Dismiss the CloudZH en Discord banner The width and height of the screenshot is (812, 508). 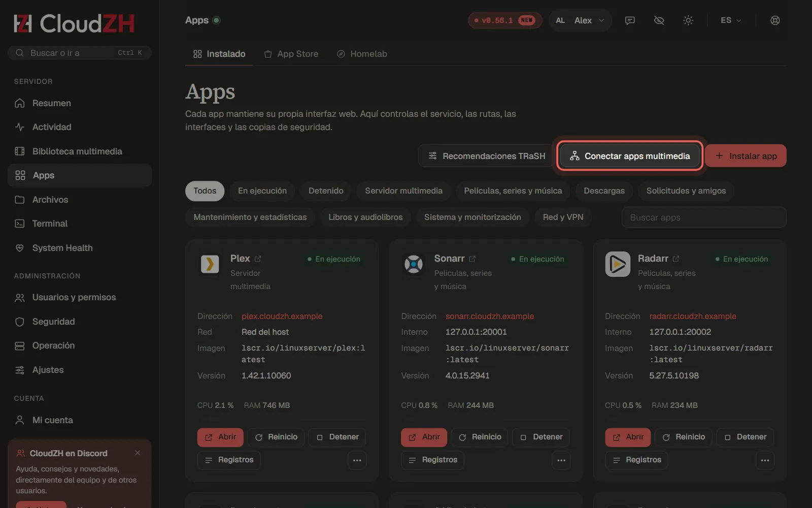138,453
